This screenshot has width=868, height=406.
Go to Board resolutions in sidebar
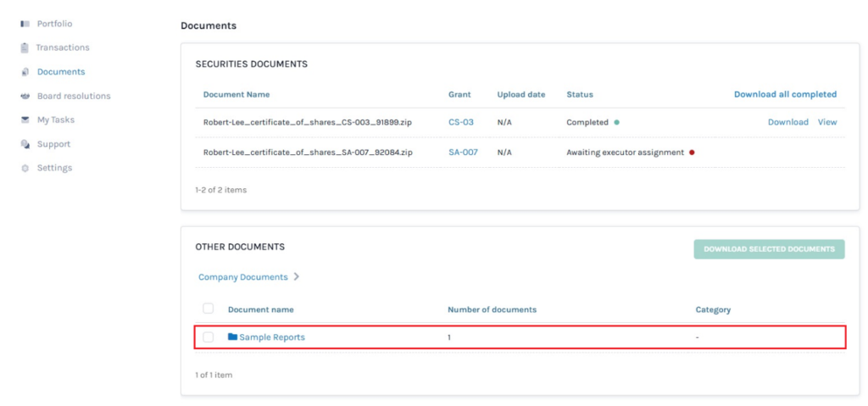tap(73, 97)
